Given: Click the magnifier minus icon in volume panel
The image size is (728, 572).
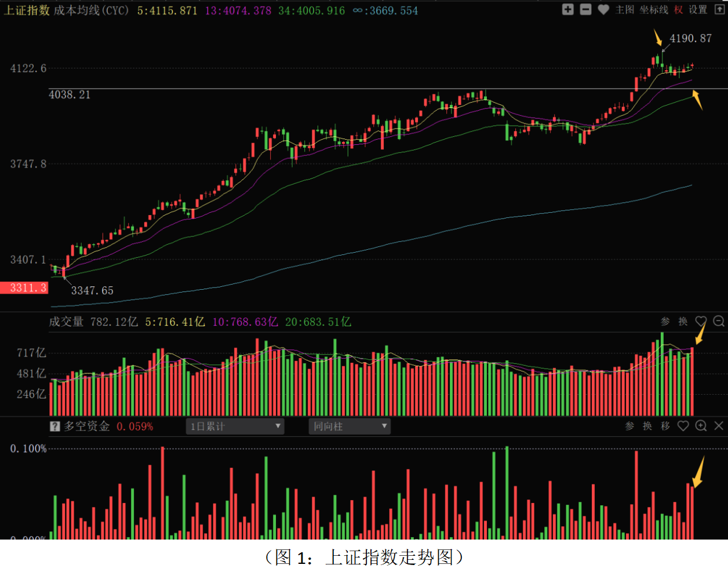Looking at the screenshot, I should point(719,321).
